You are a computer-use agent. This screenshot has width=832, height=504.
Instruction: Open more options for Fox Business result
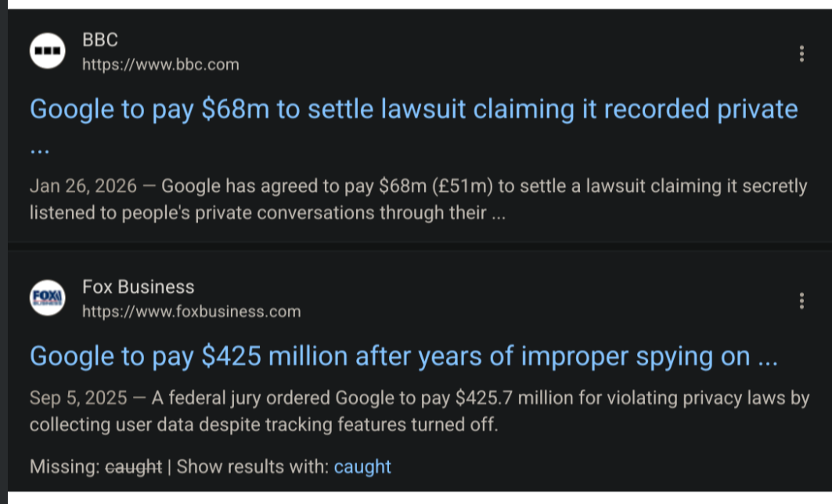pos(801,301)
